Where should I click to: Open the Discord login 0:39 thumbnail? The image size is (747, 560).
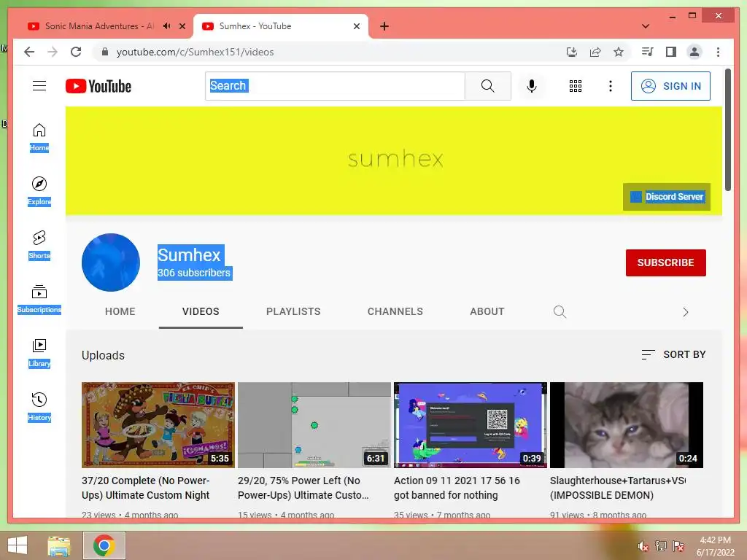coord(471,425)
